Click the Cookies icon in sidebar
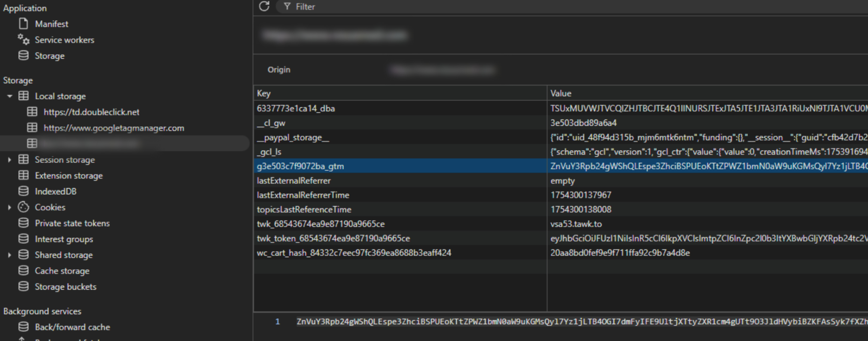 [x=23, y=207]
